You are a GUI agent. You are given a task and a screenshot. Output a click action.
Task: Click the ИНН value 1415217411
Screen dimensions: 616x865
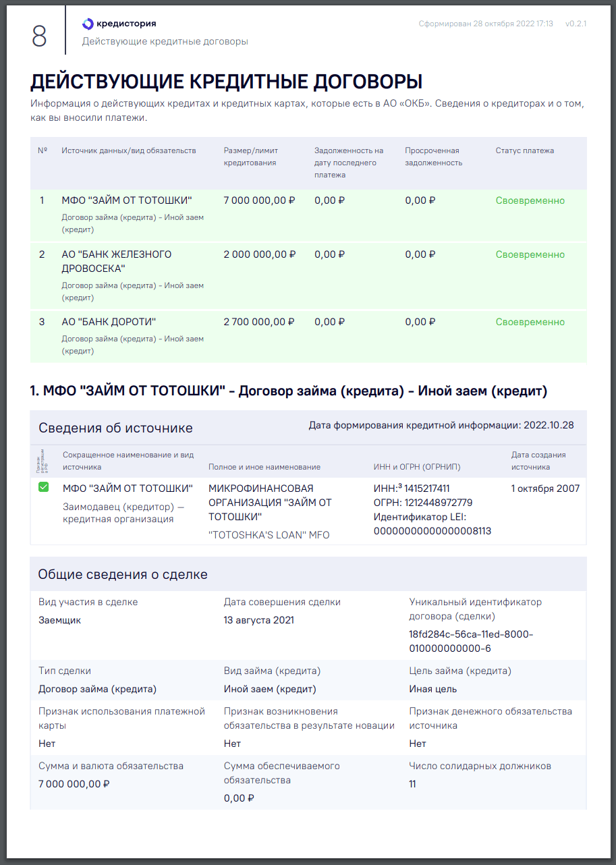pyautogui.click(x=426, y=489)
